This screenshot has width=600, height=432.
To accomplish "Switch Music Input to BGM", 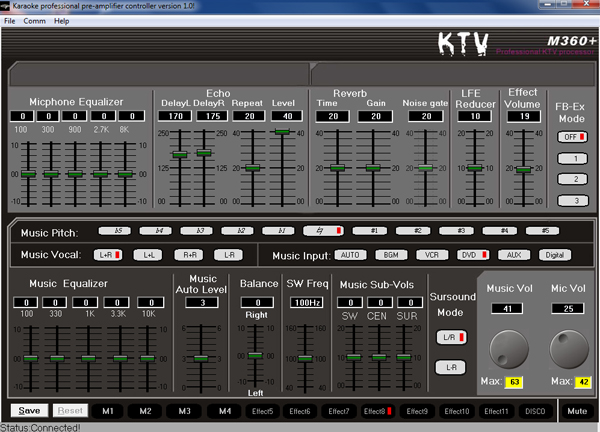I will click(x=388, y=255).
